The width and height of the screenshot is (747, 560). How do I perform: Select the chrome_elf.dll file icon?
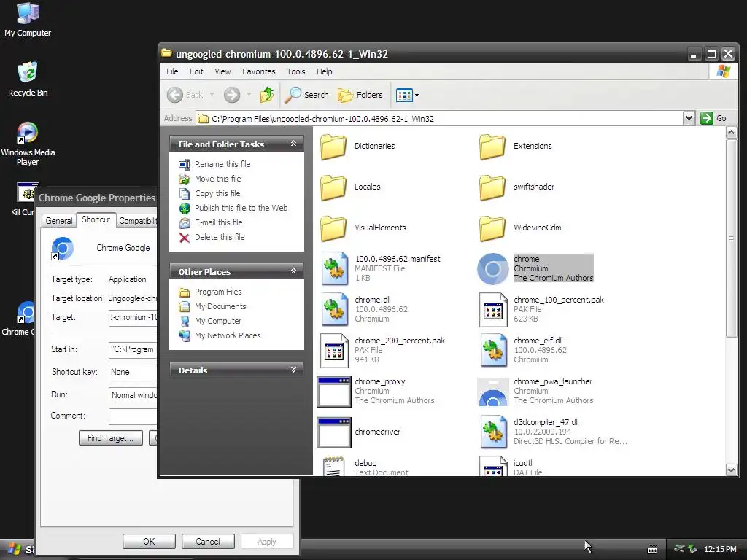tap(493, 351)
